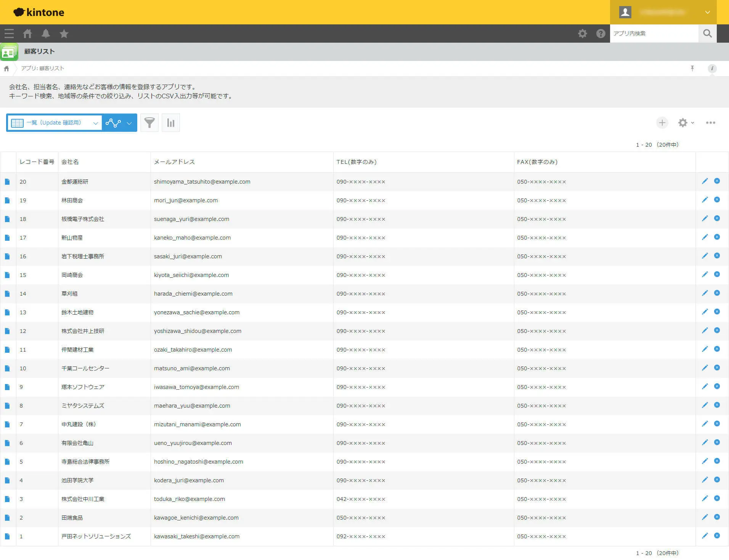Add new record with plus icon
Viewport: 729px width, 560px height.
coord(662,123)
